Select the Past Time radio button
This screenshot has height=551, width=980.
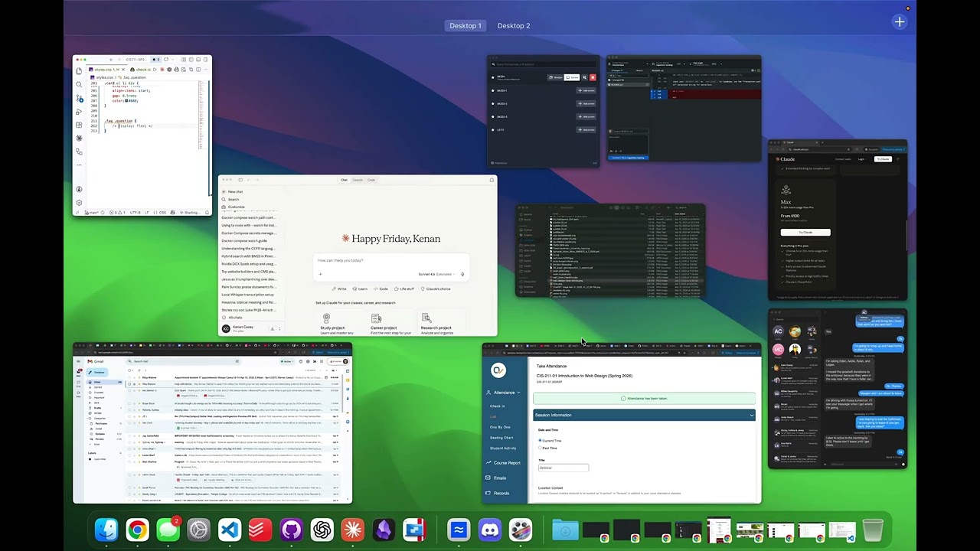click(540, 448)
